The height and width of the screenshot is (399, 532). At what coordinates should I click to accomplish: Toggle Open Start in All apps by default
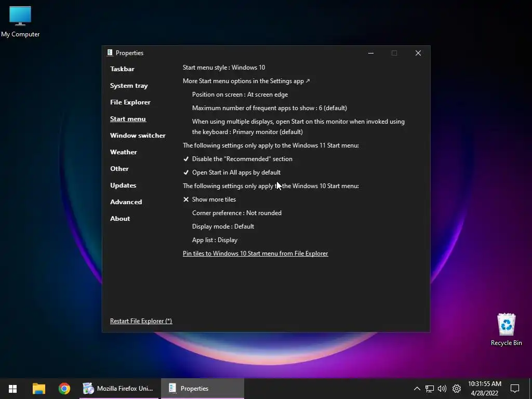click(x=232, y=172)
